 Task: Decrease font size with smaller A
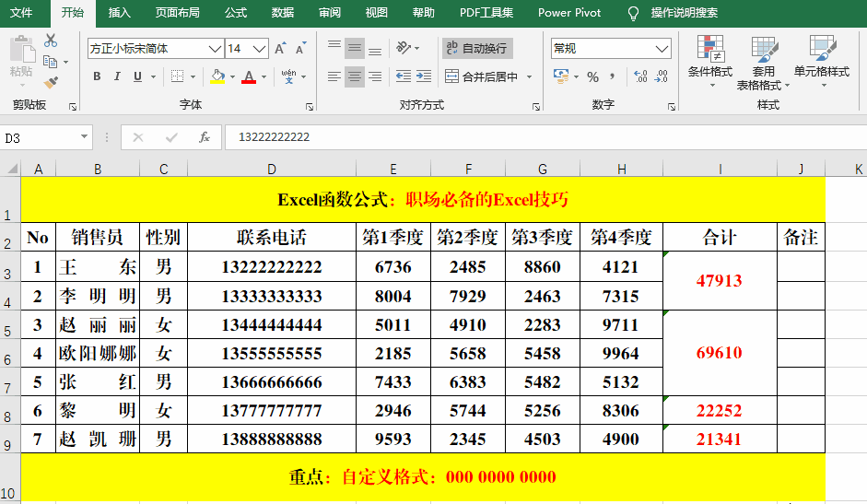(x=300, y=49)
